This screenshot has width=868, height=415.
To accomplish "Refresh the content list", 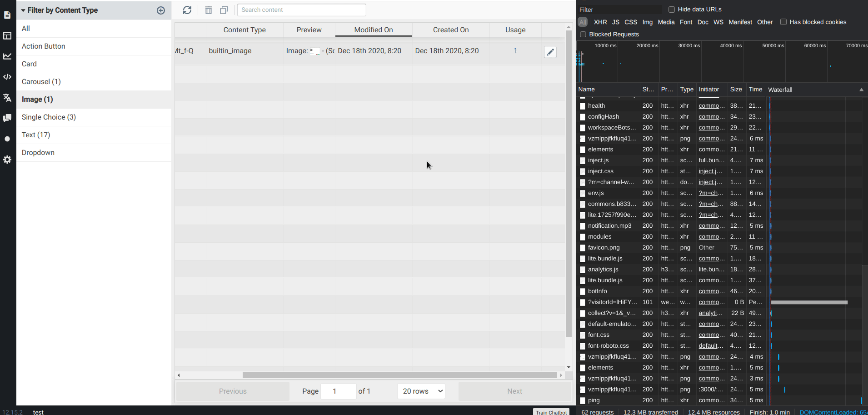I will [x=187, y=10].
